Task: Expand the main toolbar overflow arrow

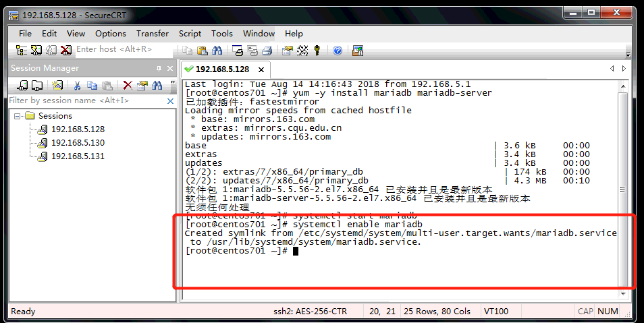Action: click(628, 54)
